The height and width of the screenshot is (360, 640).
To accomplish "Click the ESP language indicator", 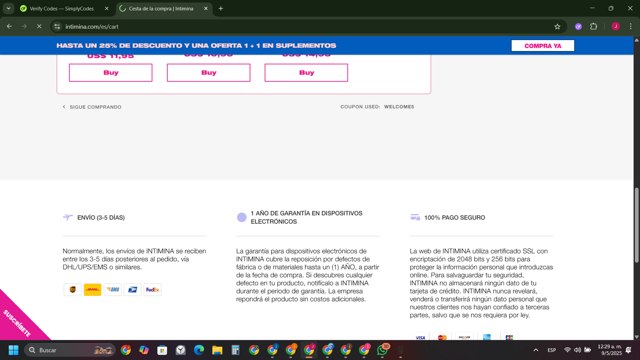I will pos(551,350).
